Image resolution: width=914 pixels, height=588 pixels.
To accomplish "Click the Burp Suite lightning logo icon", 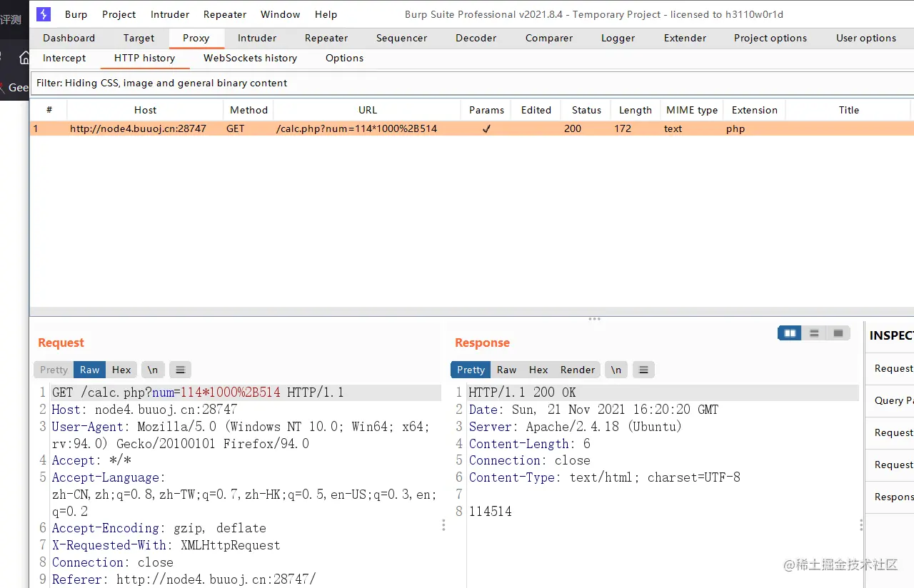I will click(44, 14).
